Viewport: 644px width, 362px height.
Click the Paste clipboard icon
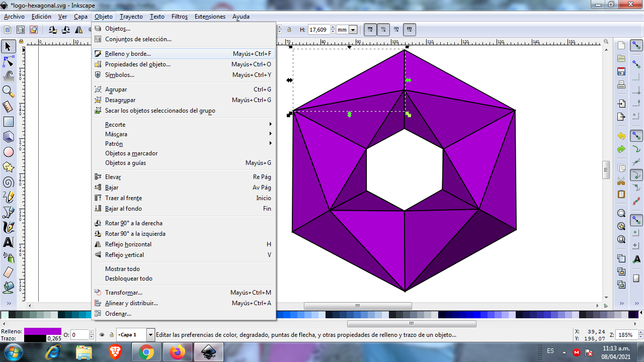click(x=621, y=194)
